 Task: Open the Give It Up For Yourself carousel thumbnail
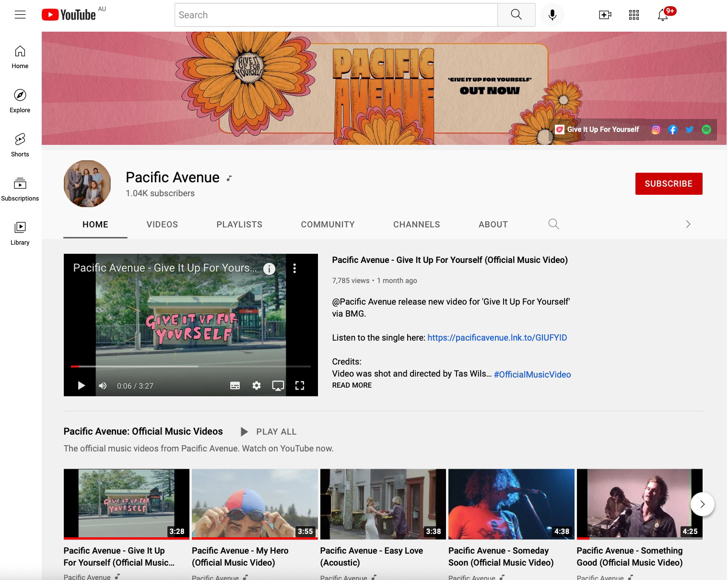pyautogui.click(x=127, y=504)
